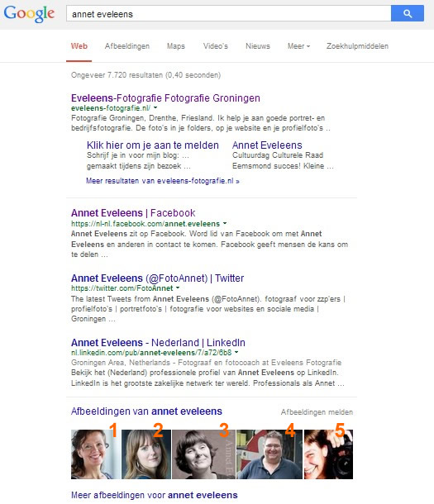The width and height of the screenshot is (434, 504).
Task: Click 'Afbeeldingen melden' link
Action: [x=317, y=412]
